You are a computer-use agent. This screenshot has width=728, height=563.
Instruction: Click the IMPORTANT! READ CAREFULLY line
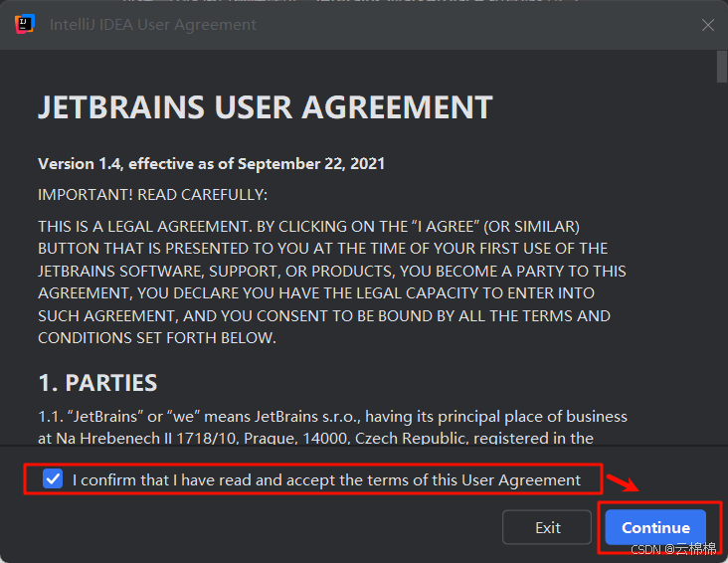[153, 195]
